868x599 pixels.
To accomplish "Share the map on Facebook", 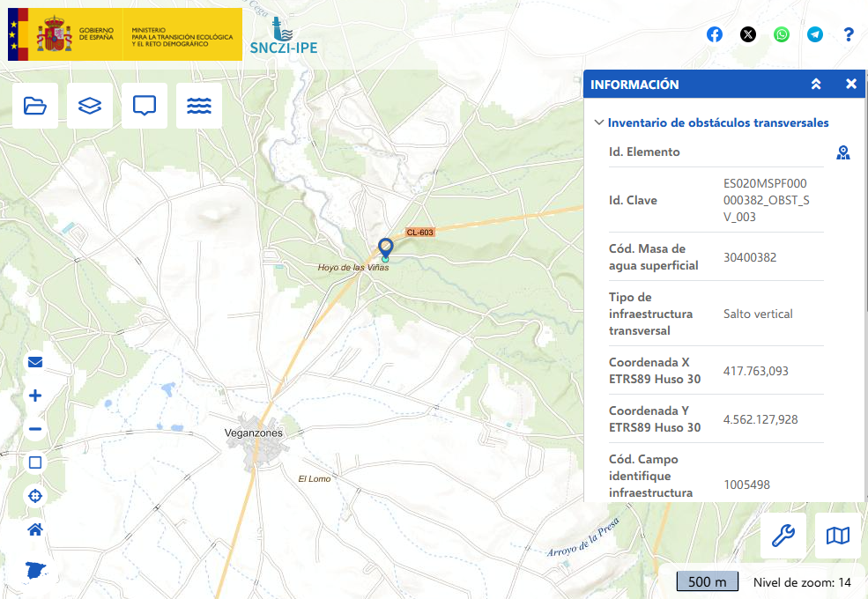I will 715,34.
